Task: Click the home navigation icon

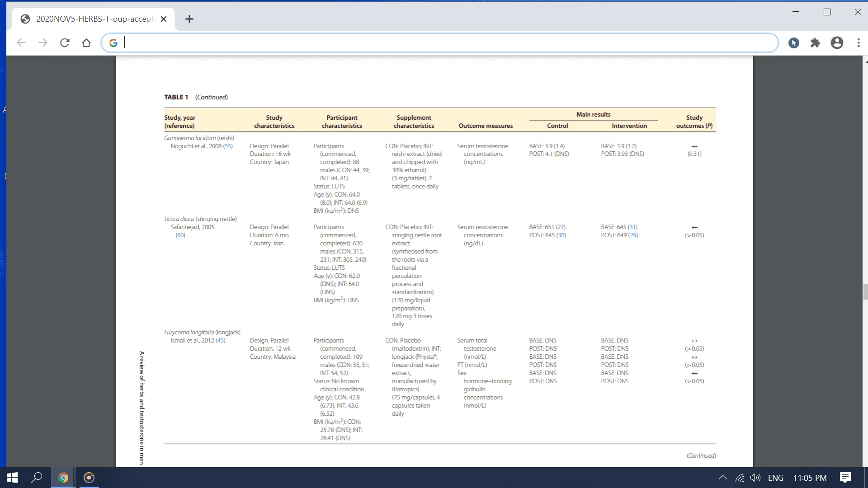Action: [x=86, y=42]
